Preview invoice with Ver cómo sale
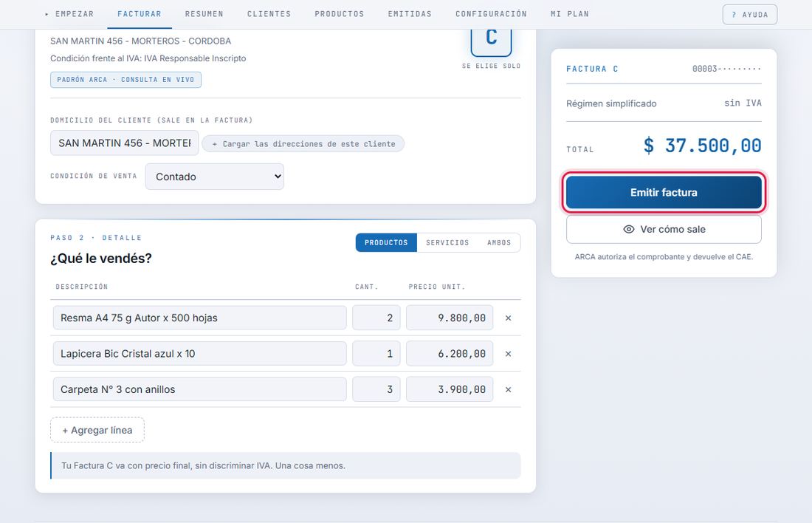The height and width of the screenshot is (523, 812). click(x=664, y=229)
